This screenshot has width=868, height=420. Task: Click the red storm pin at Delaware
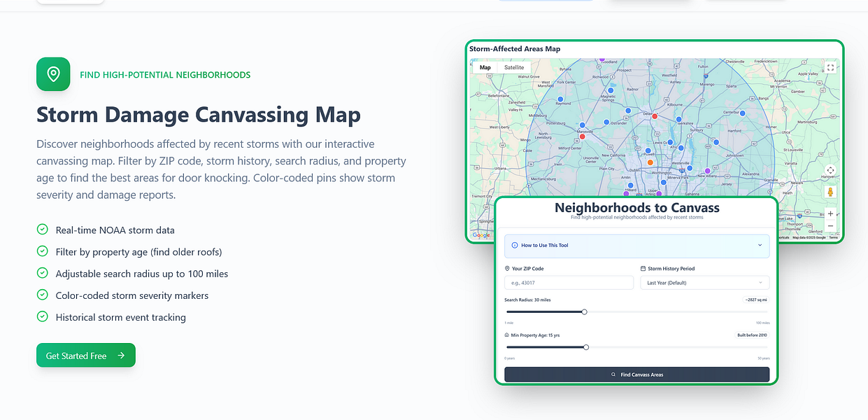coord(655,116)
